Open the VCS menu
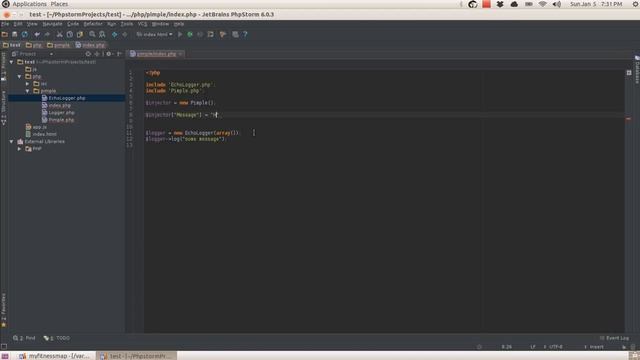This screenshot has width=640, height=360. pos(142,24)
